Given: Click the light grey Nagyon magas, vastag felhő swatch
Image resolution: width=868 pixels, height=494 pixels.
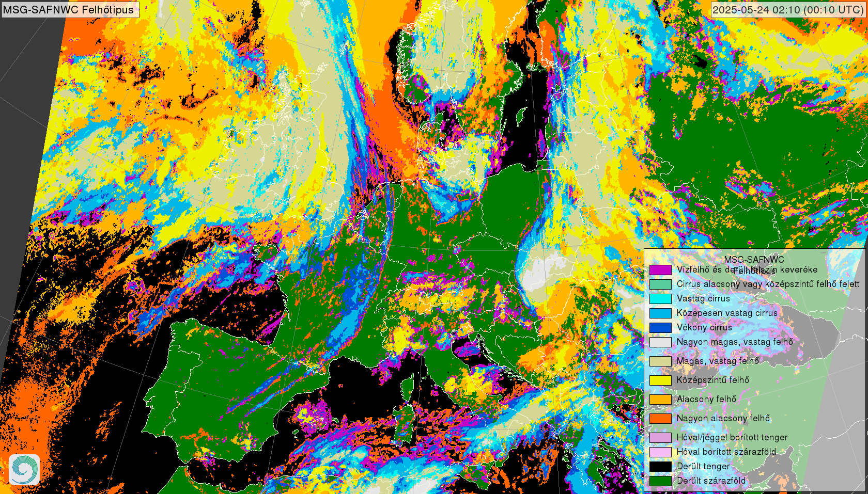Looking at the screenshot, I should tap(660, 342).
